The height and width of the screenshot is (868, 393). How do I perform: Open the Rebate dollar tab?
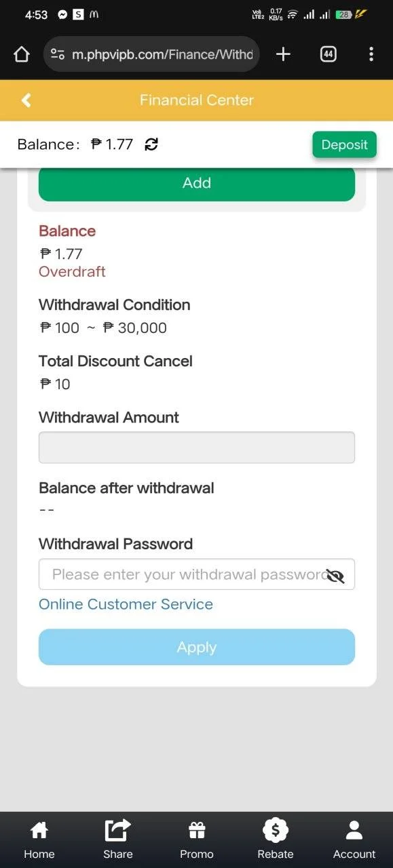pyautogui.click(x=276, y=840)
